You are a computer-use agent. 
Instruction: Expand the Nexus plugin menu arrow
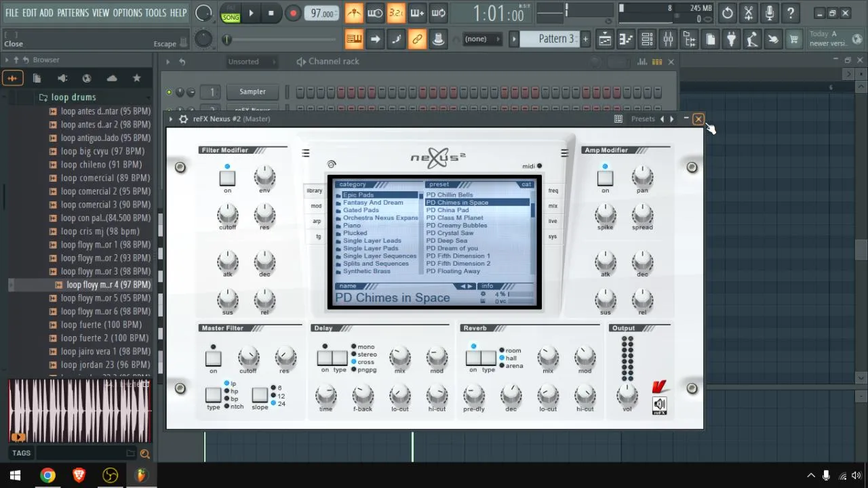click(x=171, y=119)
